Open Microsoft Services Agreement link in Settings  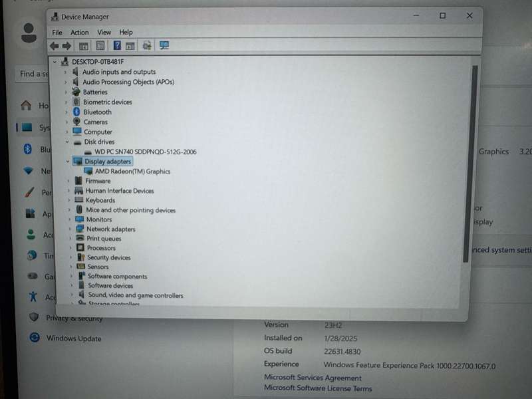coord(313,377)
